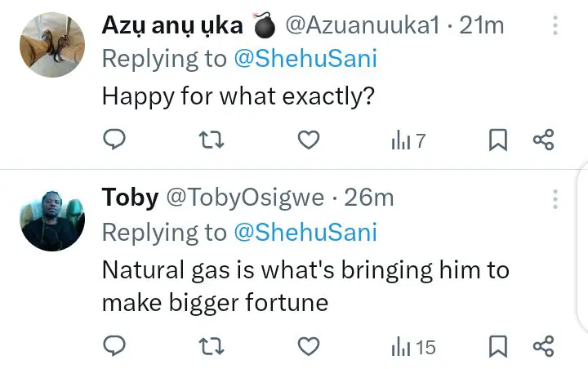Screen dimensions: 588x369
Task: Open @ShehuSani link in Toby's reply
Action: 305,233
